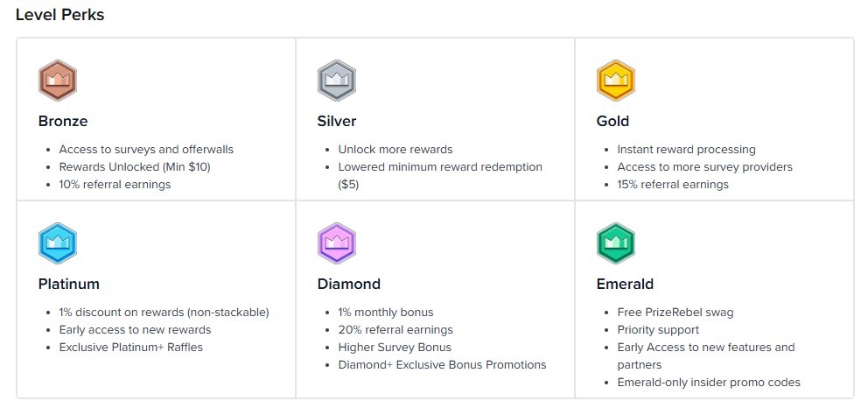Viewport: 868px width, 408px height.
Task: Select the Gold level heading
Action: [612, 121]
